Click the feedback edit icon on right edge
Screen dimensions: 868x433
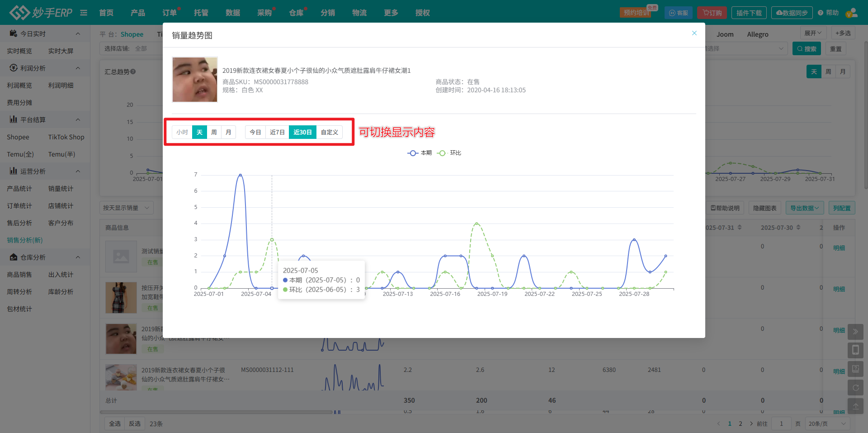(x=855, y=369)
